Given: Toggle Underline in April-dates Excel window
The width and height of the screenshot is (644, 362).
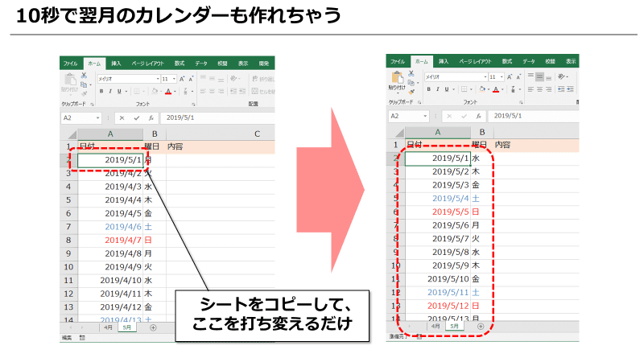Looking at the screenshot, I should 119,91.
